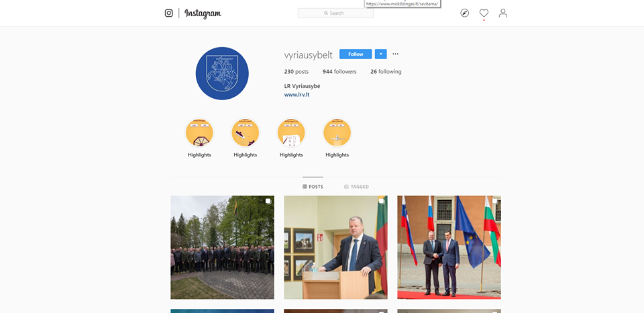The height and width of the screenshot is (313, 644).
Task: Open group photo post under trees
Action: click(222, 247)
